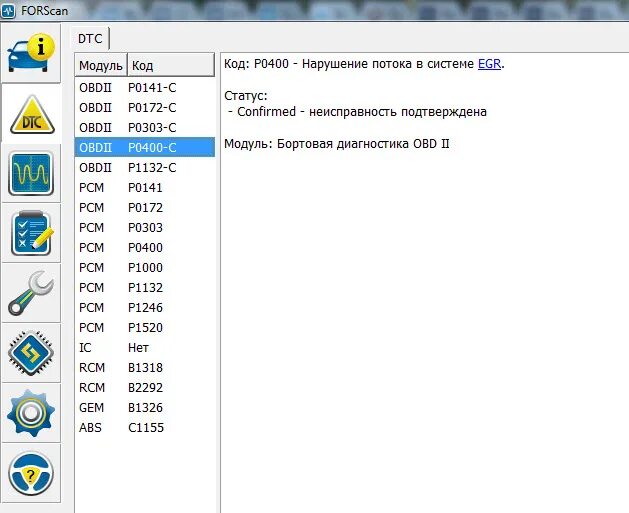Open the service wrench section icon
Viewport: 629px width, 513px height.
(x=31, y=293)
